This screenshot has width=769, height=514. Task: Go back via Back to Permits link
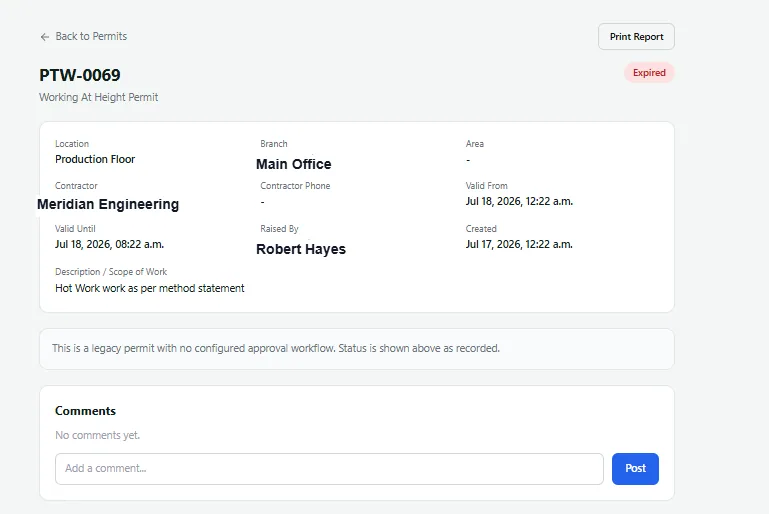tap(84, 36)
